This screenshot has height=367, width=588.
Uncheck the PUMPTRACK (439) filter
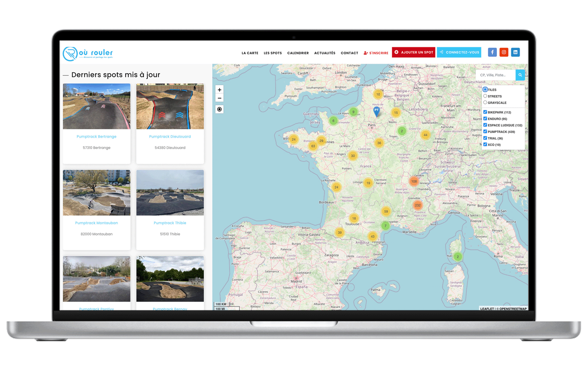(485, 132)
